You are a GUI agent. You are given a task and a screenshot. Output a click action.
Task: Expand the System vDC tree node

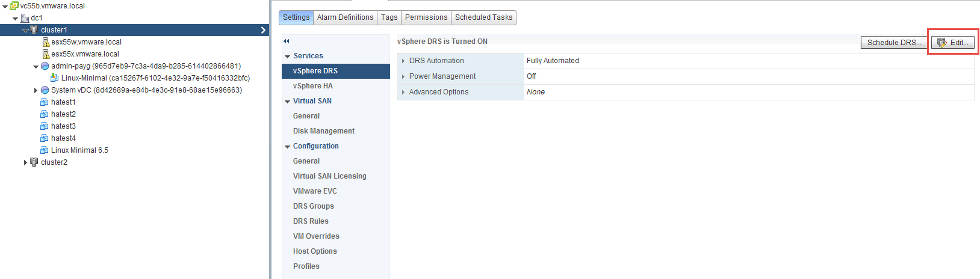tap(36, 90)
